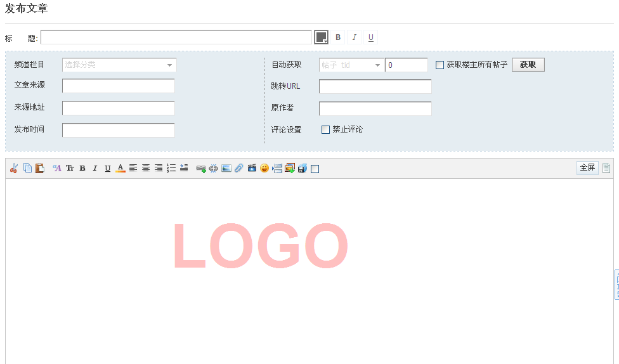619x364 pixels.
Task: Click the empty square icon in toolbar
Action: 315,169
